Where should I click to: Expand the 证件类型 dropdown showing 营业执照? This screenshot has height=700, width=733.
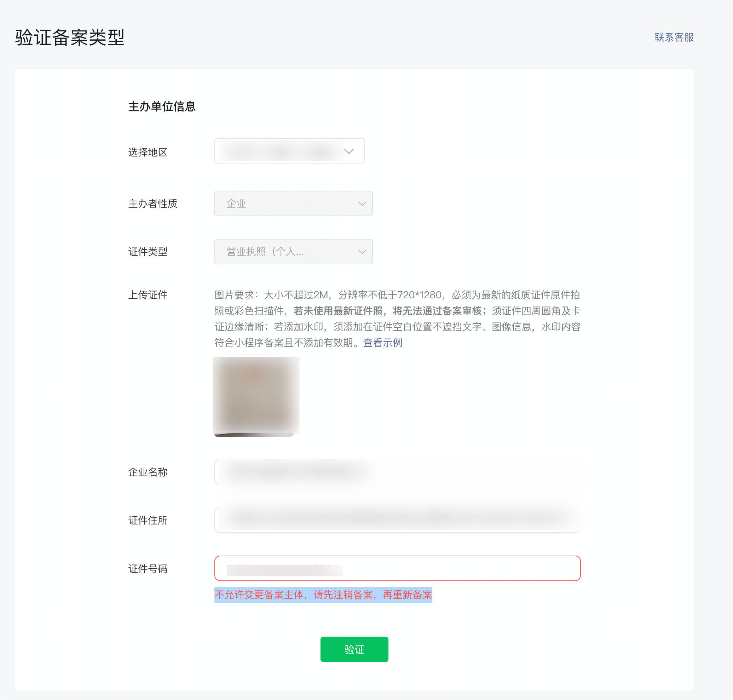pos(287,252)
